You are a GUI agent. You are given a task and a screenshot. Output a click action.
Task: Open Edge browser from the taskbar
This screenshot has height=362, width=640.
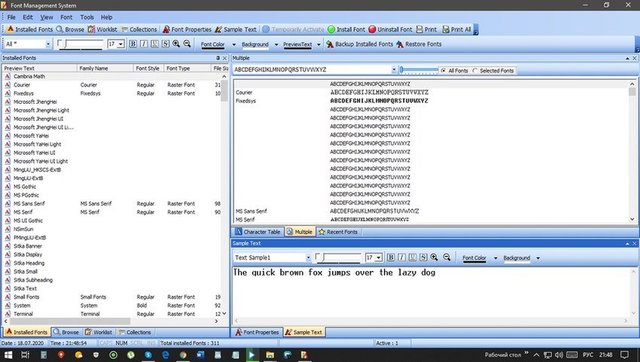click(166, 355)
